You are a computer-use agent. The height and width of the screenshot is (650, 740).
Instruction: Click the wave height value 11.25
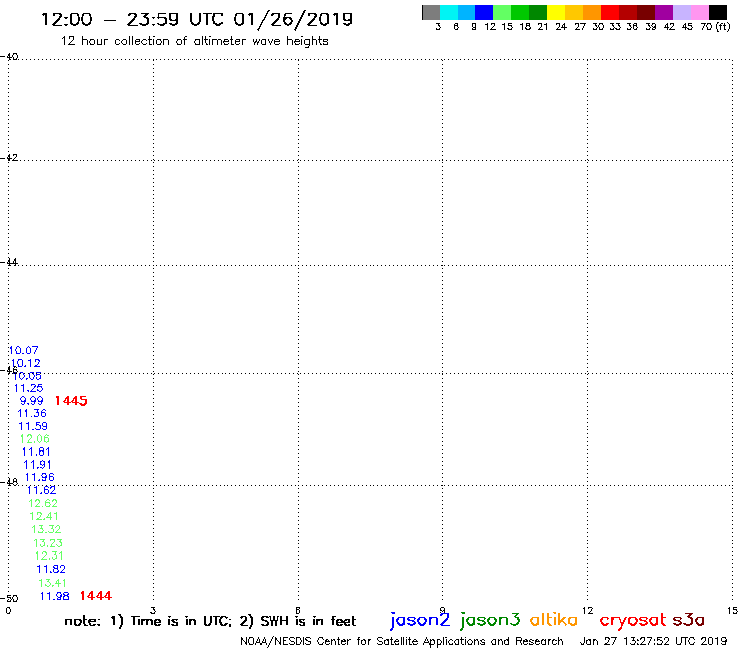tap(28, 388)
